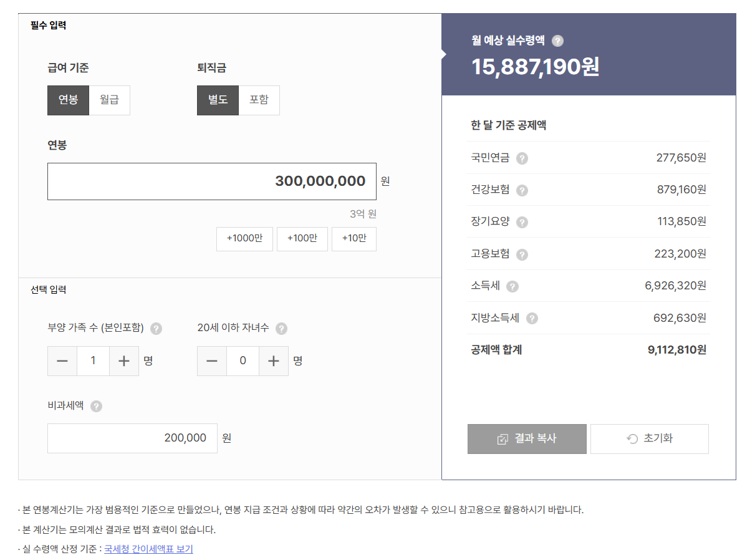Click help icon beside 지방소득세
Image resolution: width=755 pixels, height=560 pixels.
(x=532, y=318)
